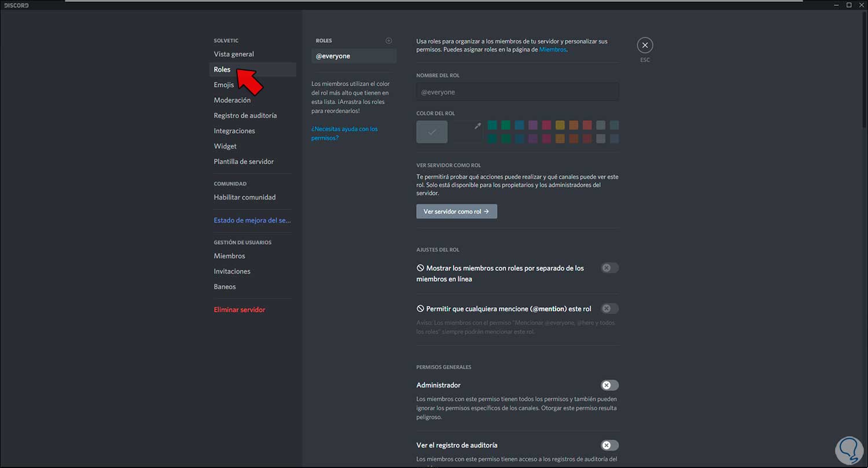This screenshot has height=468, width=868.
Task: Toggle allow anyone to @mention this role
Action: pyautogui.click(x=609, y=308)
